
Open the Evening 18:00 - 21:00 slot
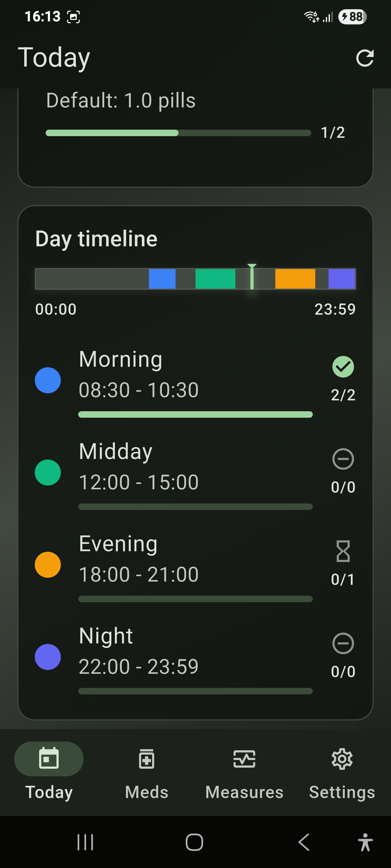138,559
